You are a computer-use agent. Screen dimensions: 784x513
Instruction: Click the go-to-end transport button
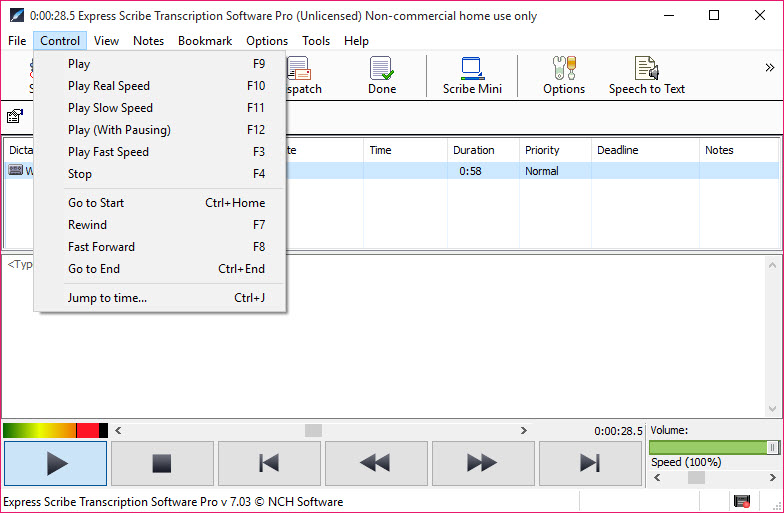coord(590,463)
